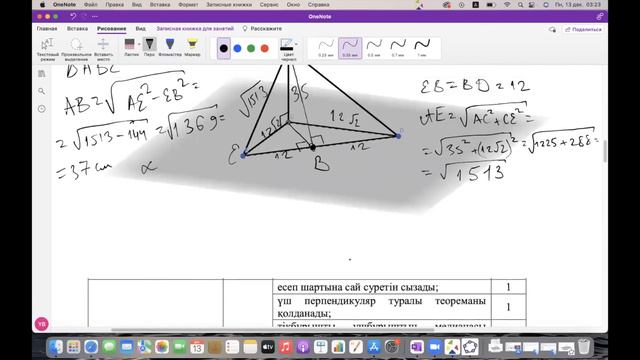Open Записная книжка для занятий tab
Screen dimensions: 640x360
click(x=195, y=29)
